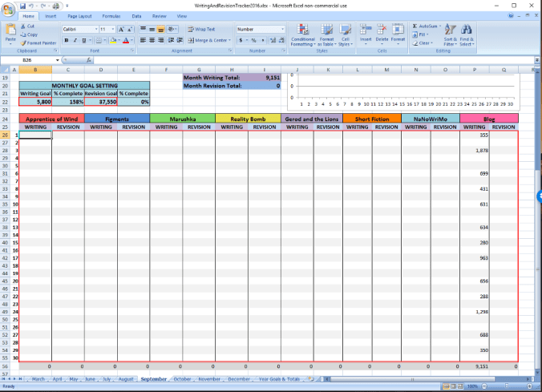Click the Format Painter tool
542x392 pixels.
coord(40,43)
